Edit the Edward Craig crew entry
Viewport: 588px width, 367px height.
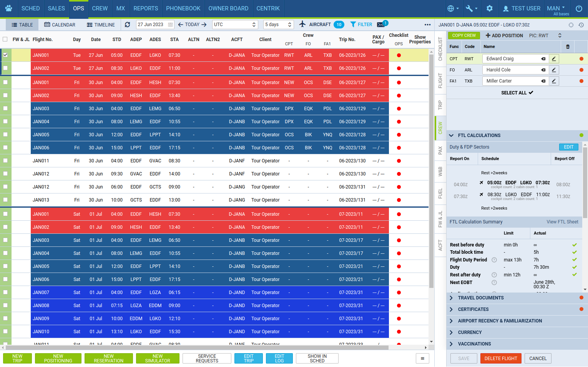tap(554, 59)
